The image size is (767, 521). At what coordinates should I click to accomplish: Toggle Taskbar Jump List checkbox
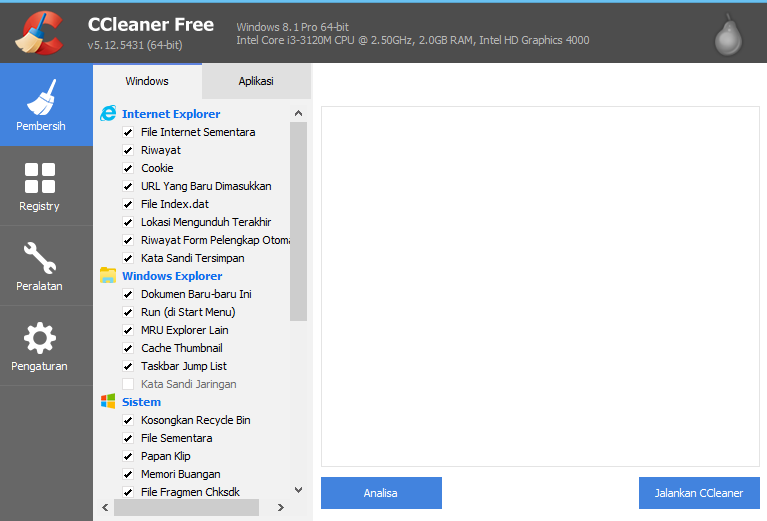point(128,366)
